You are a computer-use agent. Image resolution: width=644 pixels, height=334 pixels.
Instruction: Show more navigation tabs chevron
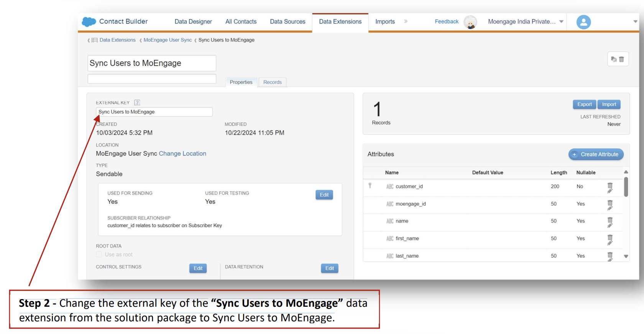(x=406, y=21)
